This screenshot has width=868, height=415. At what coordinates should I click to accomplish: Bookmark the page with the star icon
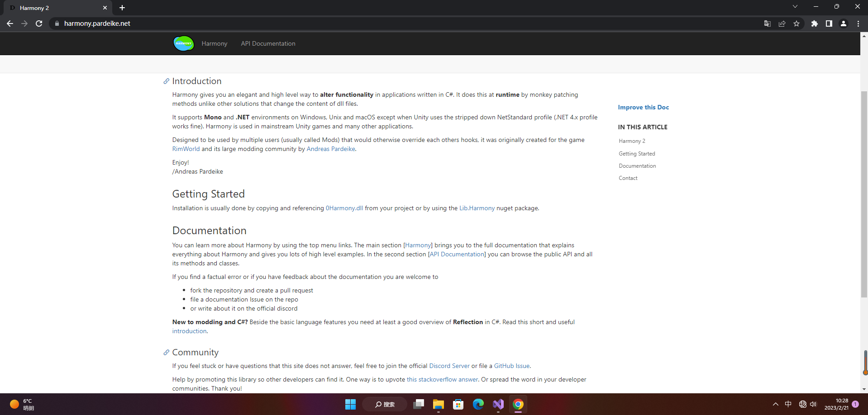pos(796,24)
